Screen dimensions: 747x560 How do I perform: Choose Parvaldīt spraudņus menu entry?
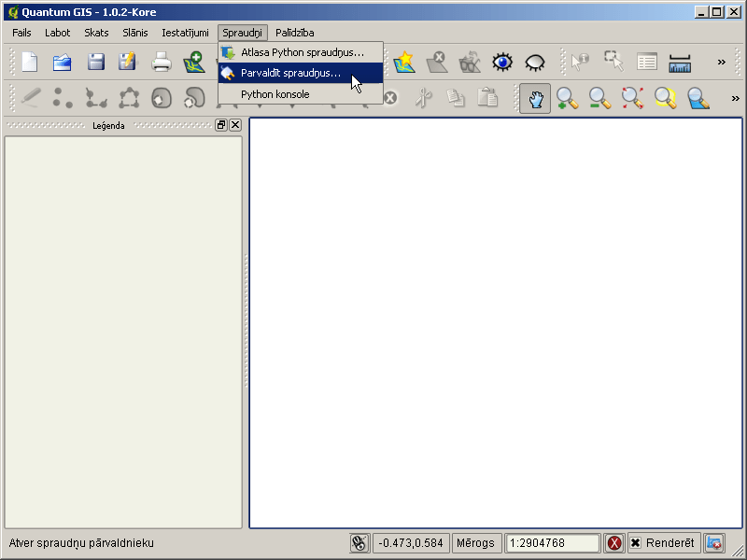(x=301, y=73)
